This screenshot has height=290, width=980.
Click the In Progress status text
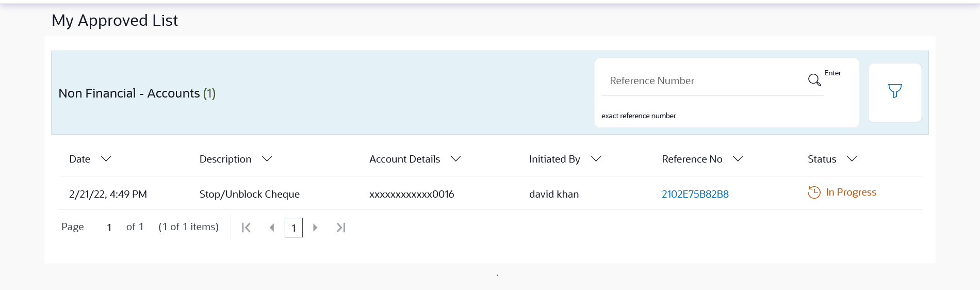(851, 192)
